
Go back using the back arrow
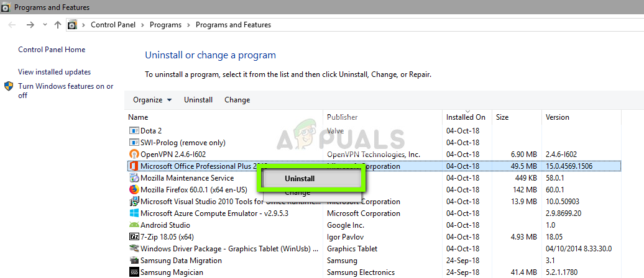[x=13, y=25]
